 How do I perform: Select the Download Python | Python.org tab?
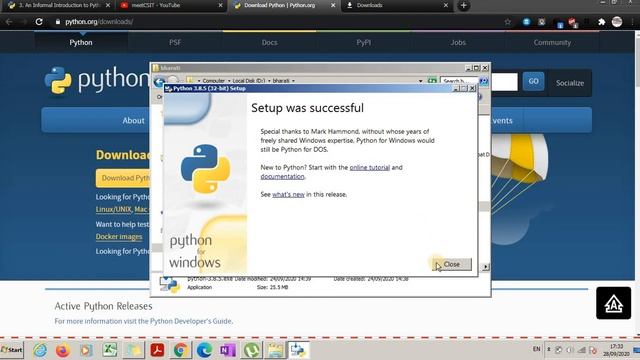point(284,5)
